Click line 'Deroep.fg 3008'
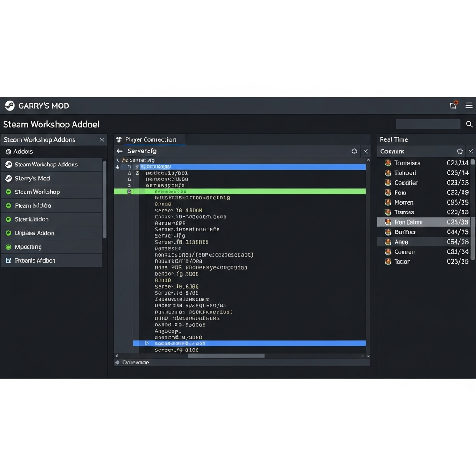 pyautogui.click(x=177, y=274)
